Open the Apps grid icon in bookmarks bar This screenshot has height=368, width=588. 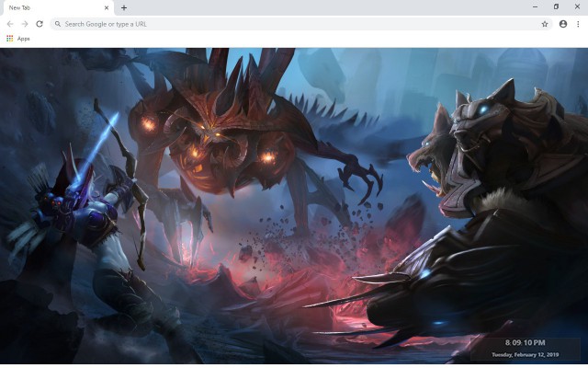10,39
